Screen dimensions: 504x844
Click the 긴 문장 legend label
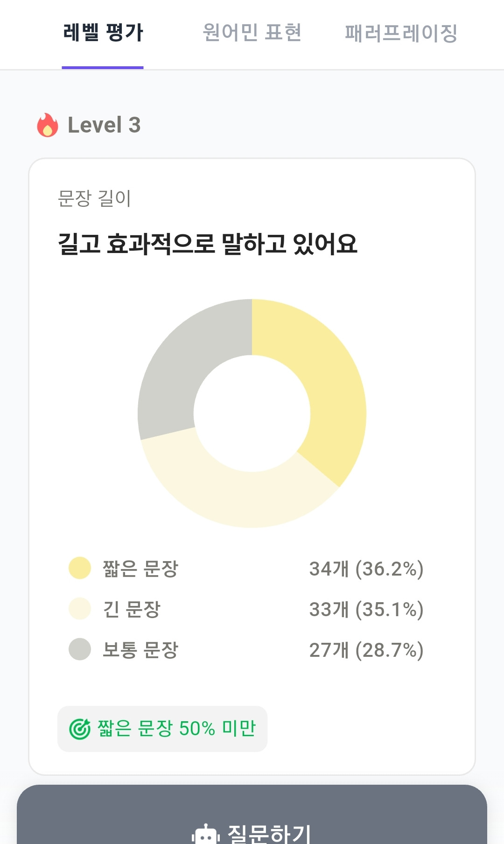point(132,609)
